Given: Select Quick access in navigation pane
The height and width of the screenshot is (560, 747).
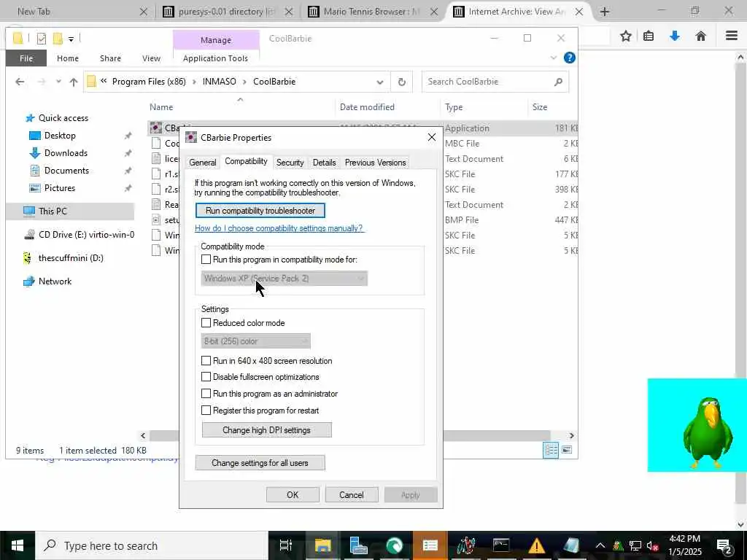Looking at the screenshot, I should point(63,118).
